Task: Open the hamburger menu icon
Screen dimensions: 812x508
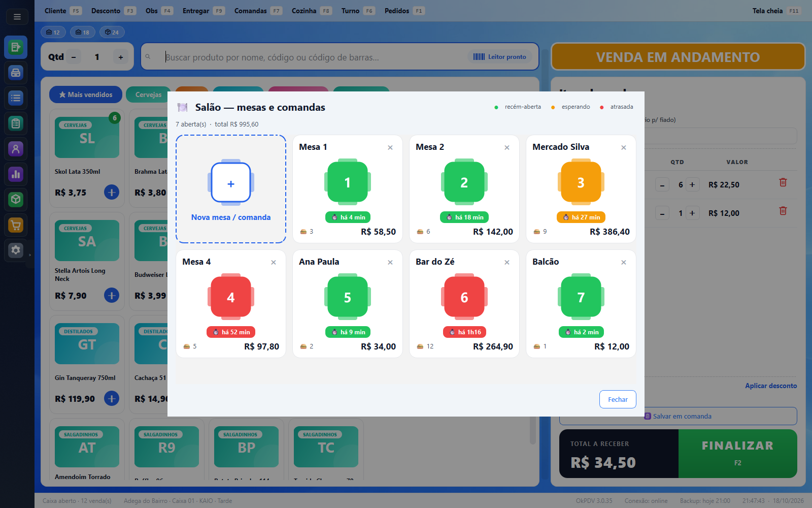Action: 17,17
